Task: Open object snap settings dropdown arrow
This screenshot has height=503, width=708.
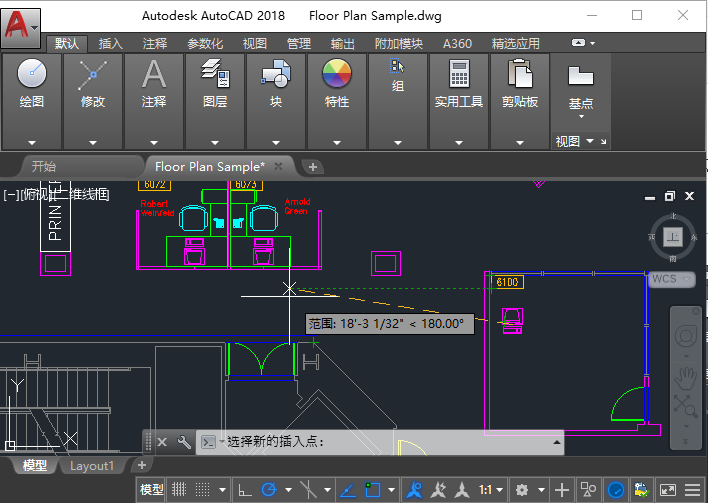Action: 391,490
